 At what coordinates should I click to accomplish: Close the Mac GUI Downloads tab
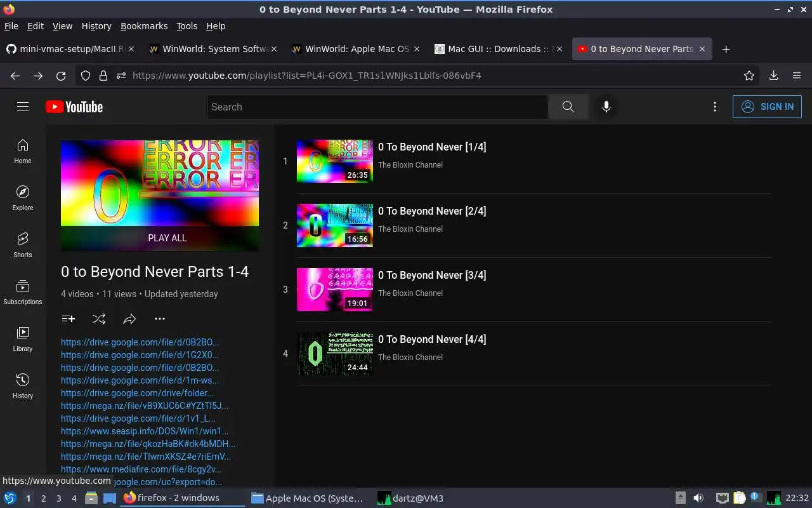560,49
